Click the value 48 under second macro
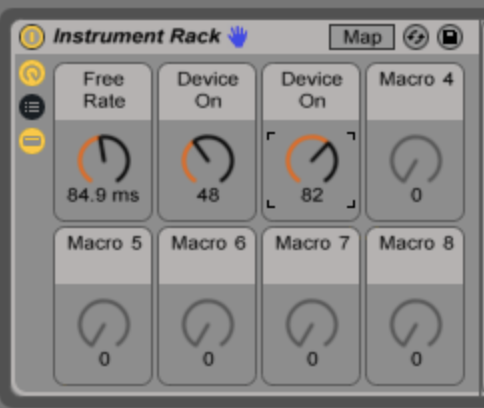 [208, 195]
